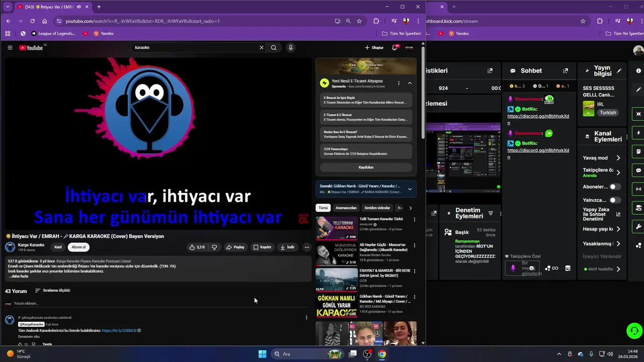
Task: Select Aramanızdan filter chip
Action: tap(346, 208)
